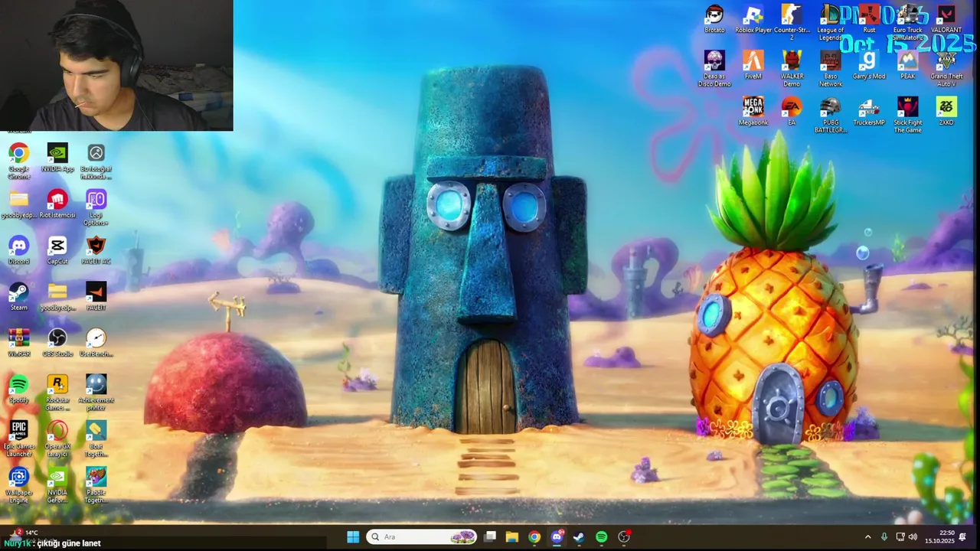Select the League of Legends shortcut
The width and height of the screenshot is (980, 551).
830,23
